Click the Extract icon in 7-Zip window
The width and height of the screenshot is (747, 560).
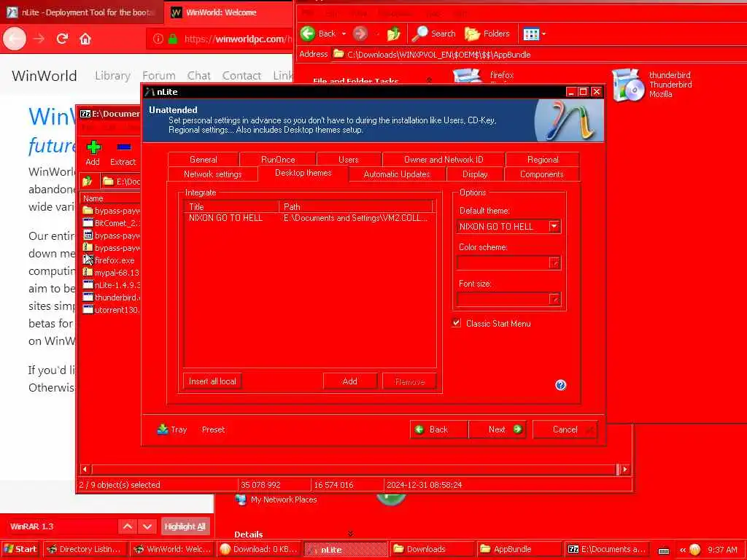point(124,147)
